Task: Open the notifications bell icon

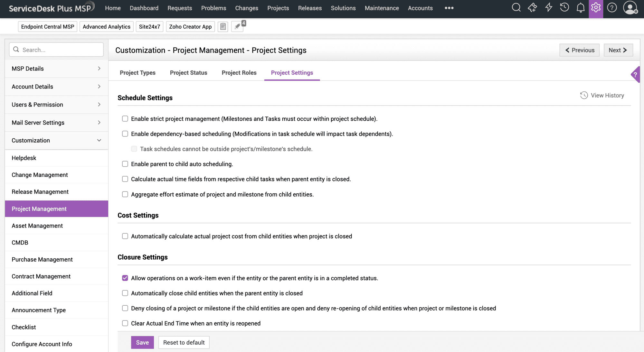Action: tap(580, 7)
